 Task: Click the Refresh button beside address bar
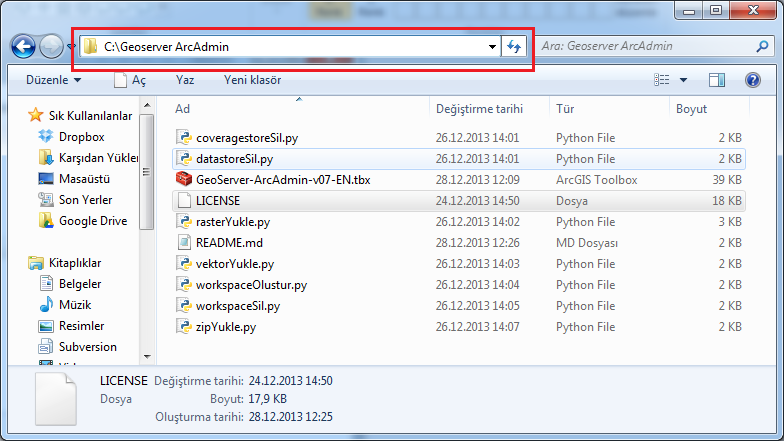(x=514, y=46)
